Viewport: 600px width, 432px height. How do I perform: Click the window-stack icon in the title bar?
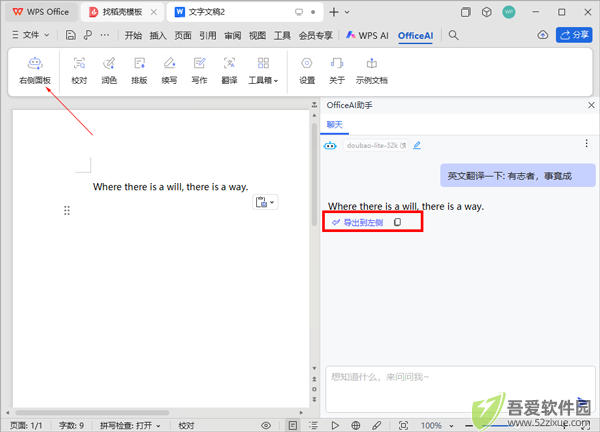pos(466,12)
